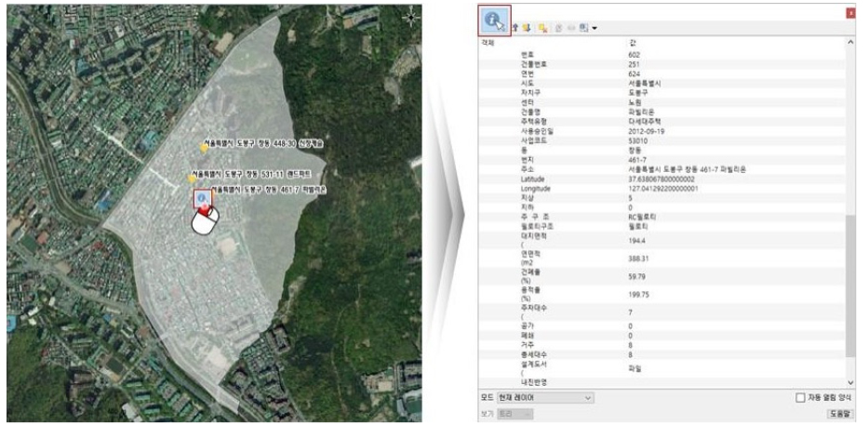Click the date value 2012-09-19
The width and height of the screenshot is (868, 424).
(x=646, y=131)
